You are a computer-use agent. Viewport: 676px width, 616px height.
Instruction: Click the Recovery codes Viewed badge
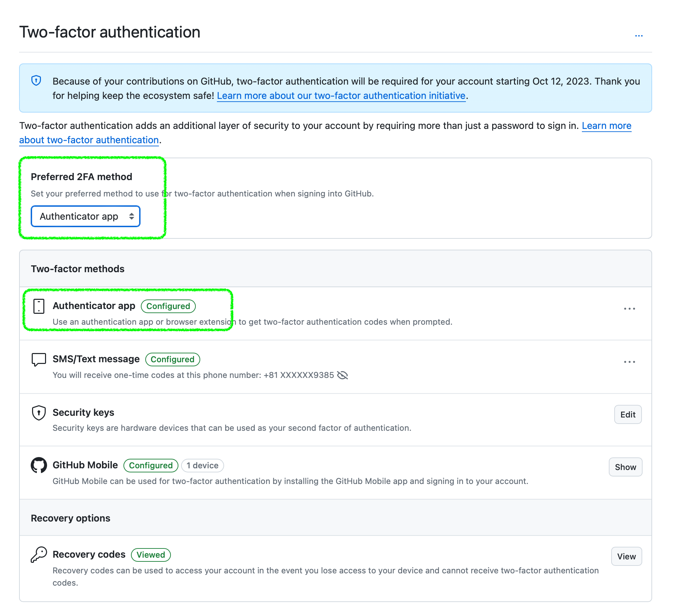[x=151, y=555]
